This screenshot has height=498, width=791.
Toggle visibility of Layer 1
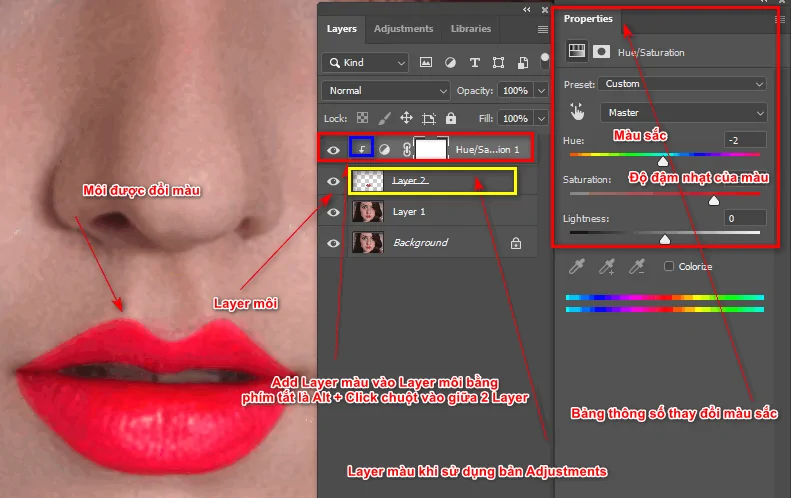(x=335, y=212)
